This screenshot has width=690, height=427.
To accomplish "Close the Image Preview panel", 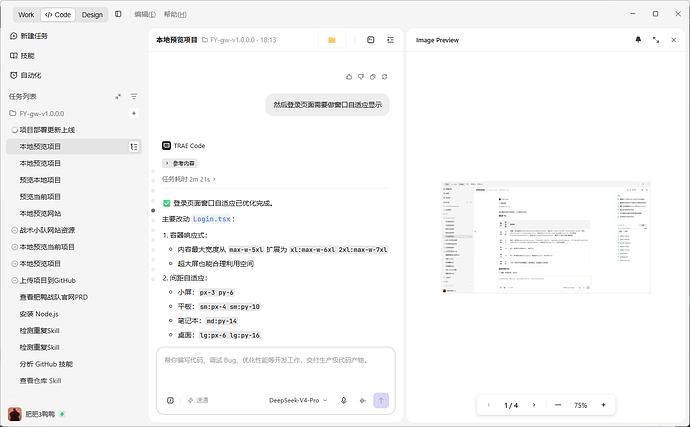I will click(673, 40).
